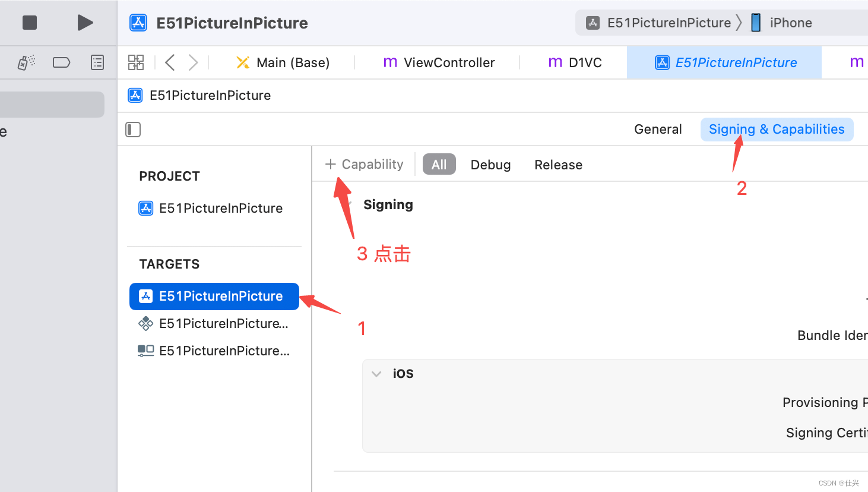Screen dimensions: 868x492
Task: Add a new Capability
Action: (364, 164)
